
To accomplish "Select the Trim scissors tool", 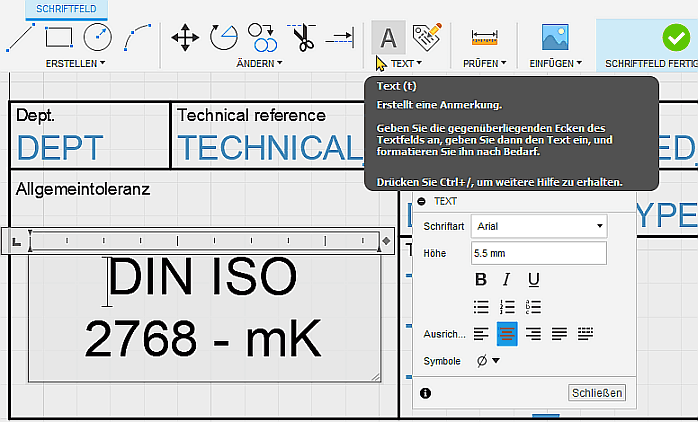I will click(x=302, y=37).
